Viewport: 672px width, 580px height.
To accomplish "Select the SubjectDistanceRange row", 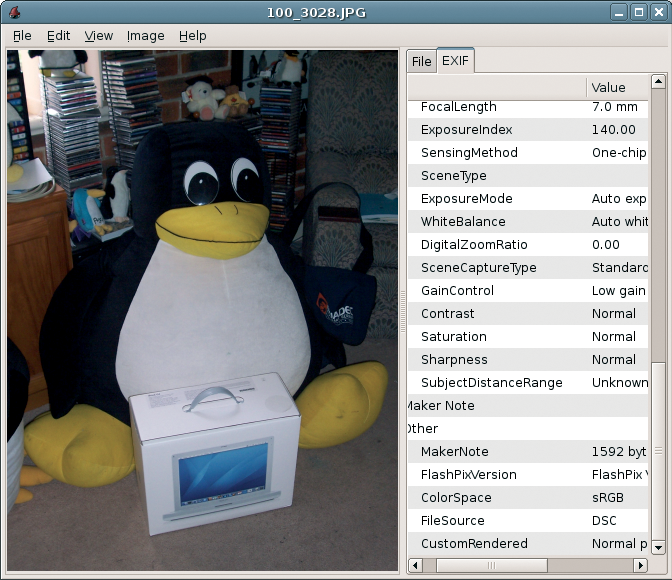I will pos(528,383).
